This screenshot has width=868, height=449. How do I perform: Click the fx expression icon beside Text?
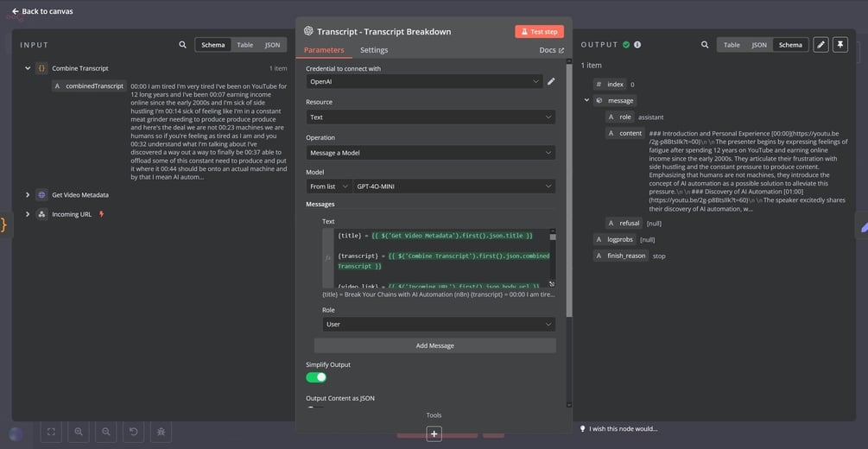coord(328,258)
